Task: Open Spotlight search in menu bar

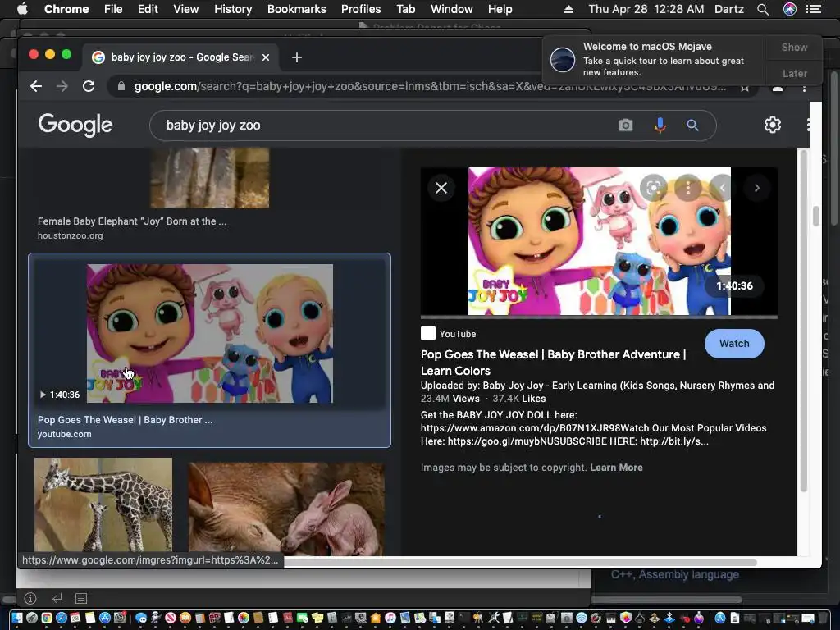Action: coord(763,9)
